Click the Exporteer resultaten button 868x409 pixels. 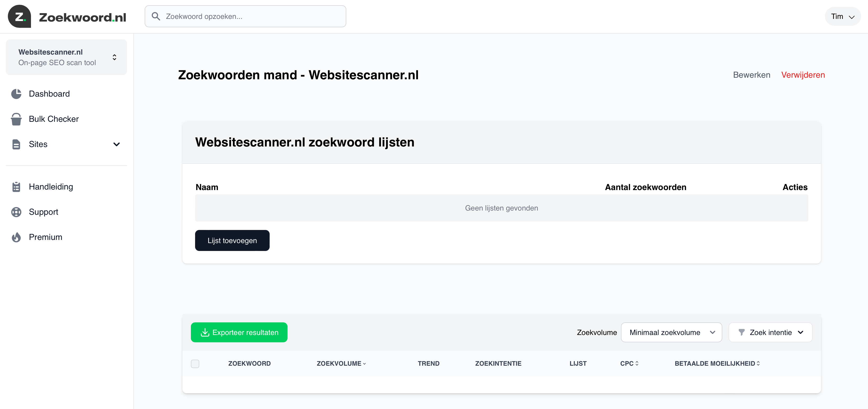click(239, 332)
